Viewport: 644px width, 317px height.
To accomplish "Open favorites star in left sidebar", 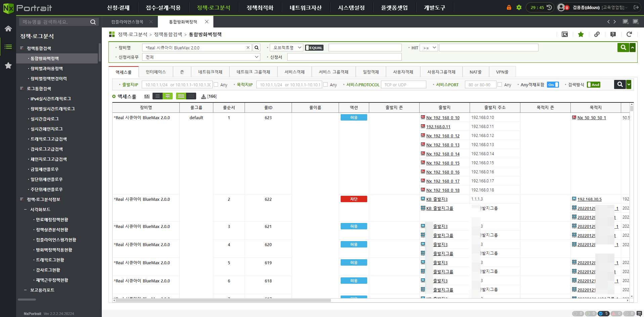I will pyautogui.click(x=8, y=65).
